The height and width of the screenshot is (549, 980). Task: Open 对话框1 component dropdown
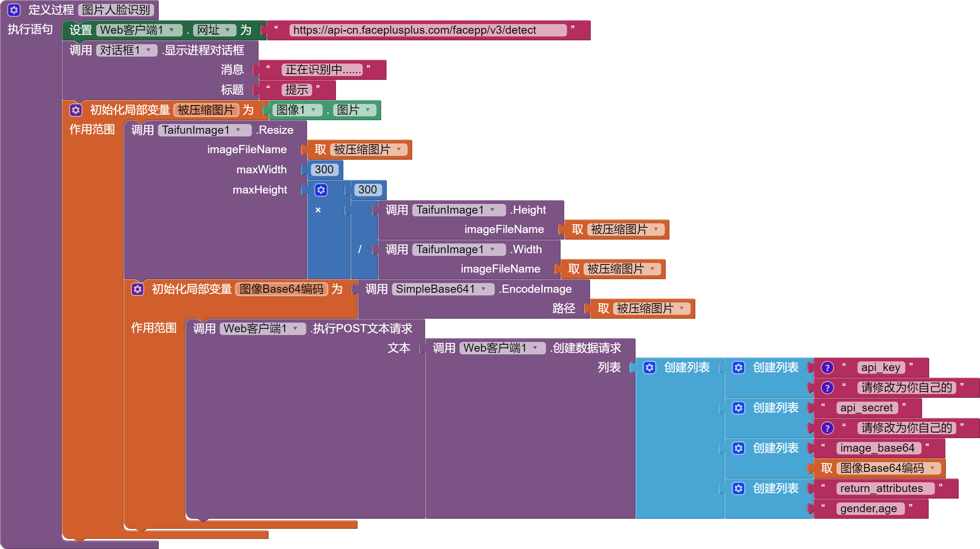(148, 50)
